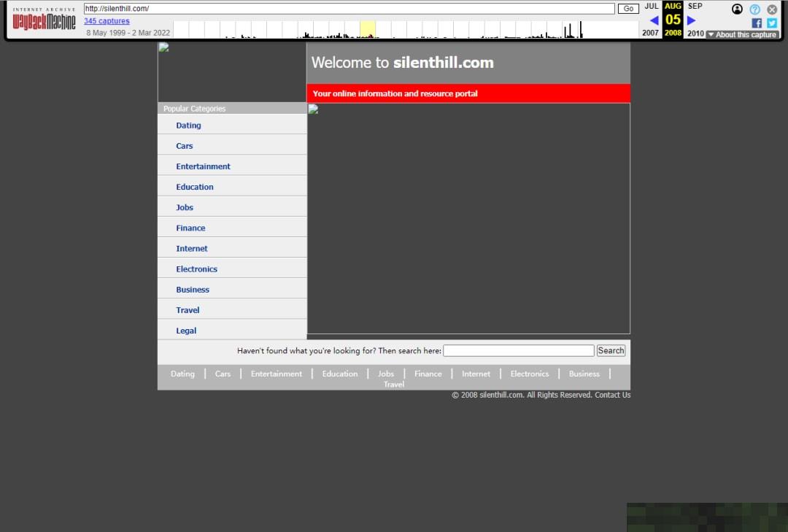Select year 2007 in Wayback toolbar

tap(650, 33)
